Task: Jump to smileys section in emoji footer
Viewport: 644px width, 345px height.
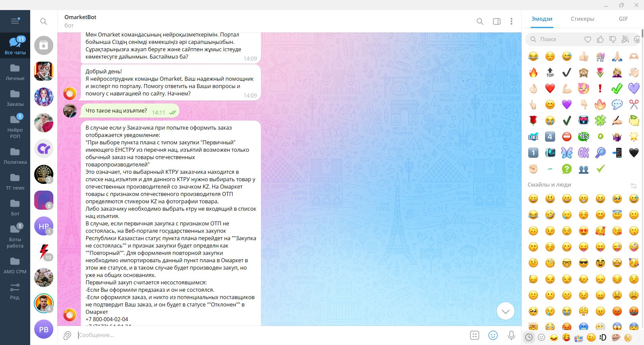Action: pos(541,337)
